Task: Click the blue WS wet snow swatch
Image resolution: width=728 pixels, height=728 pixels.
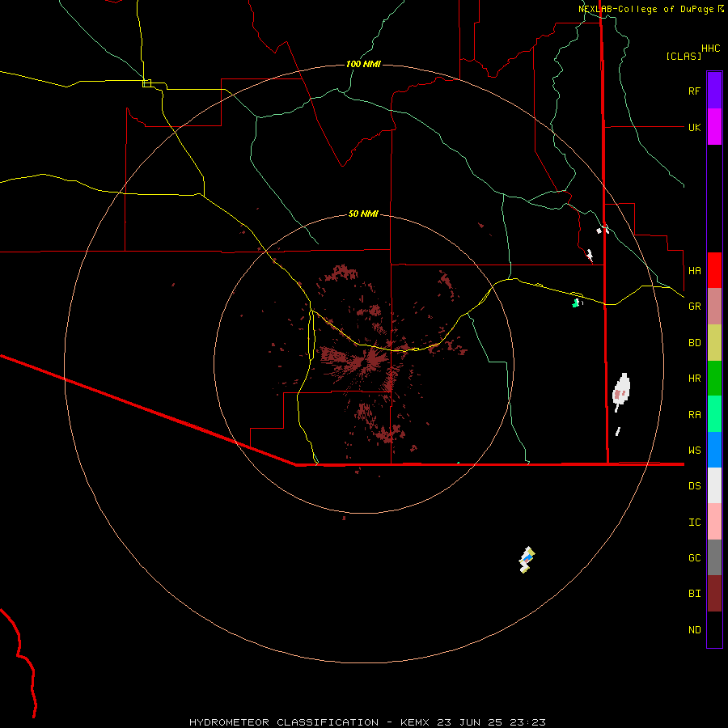Action: [714, 450]
